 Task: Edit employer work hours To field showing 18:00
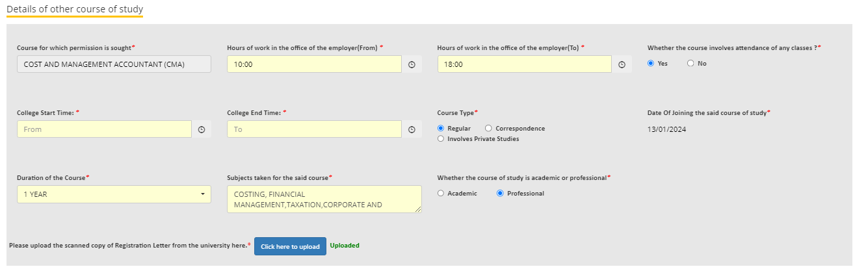click(524, 64)
